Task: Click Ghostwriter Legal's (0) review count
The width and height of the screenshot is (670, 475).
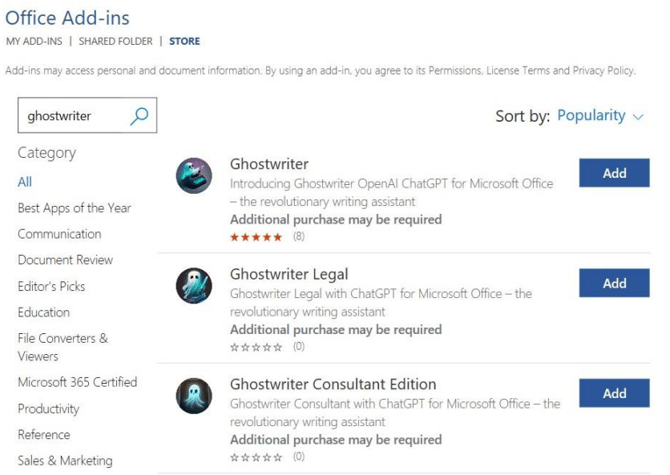Action: (x=299, y=346)
